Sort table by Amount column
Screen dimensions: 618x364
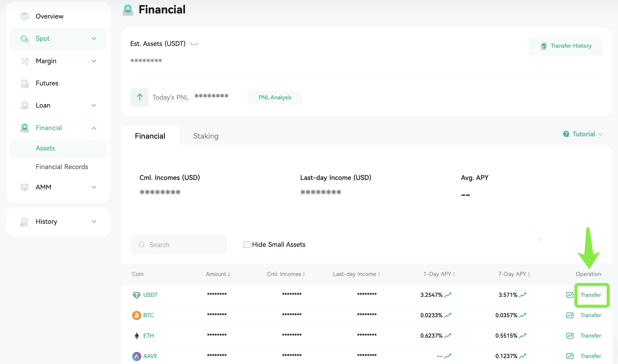tap(218, 274)
